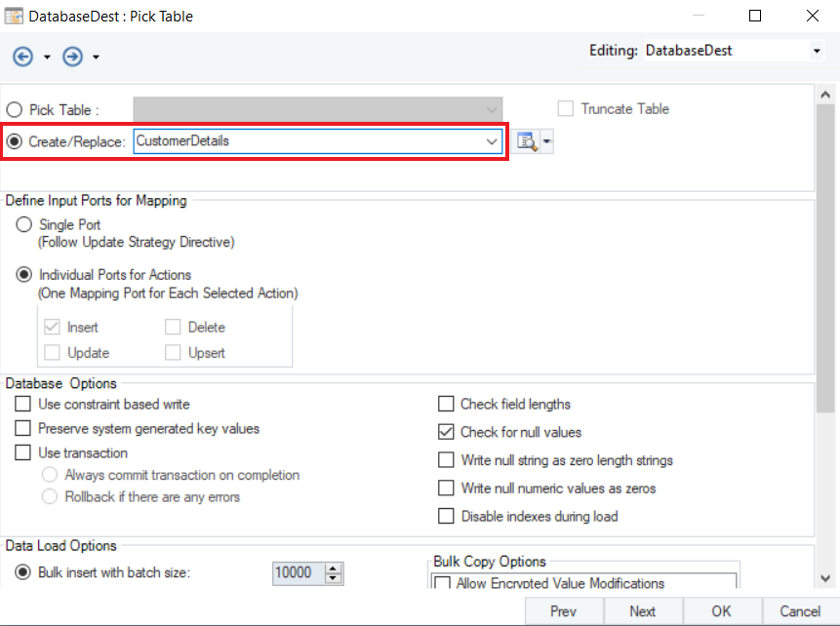
Task: Click the forward navigation arrow icon
Action: pos(72,57)
